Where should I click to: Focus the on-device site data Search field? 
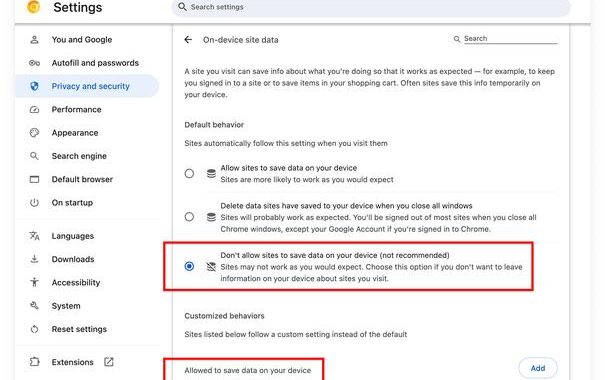510,39
